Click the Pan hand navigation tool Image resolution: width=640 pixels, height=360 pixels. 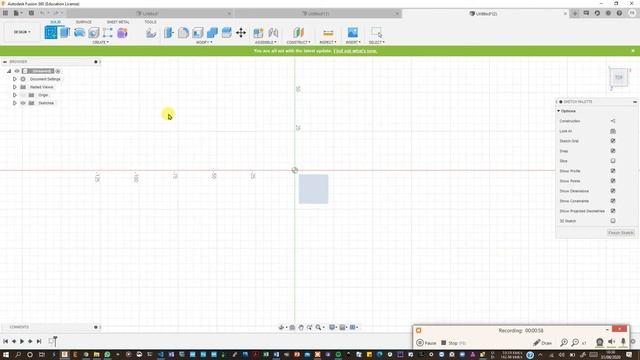tap(301, 327)
